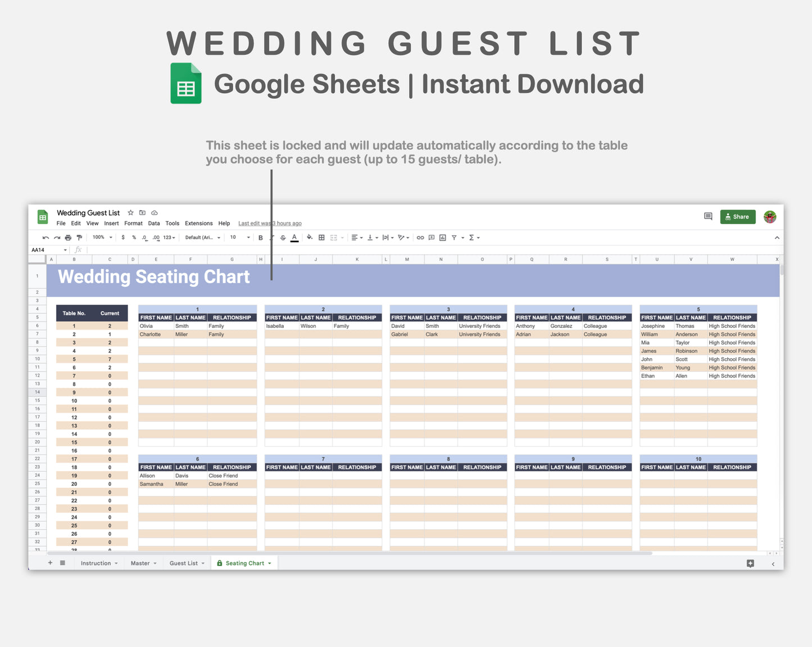Toggle Bold formatting

click(260, 237)
